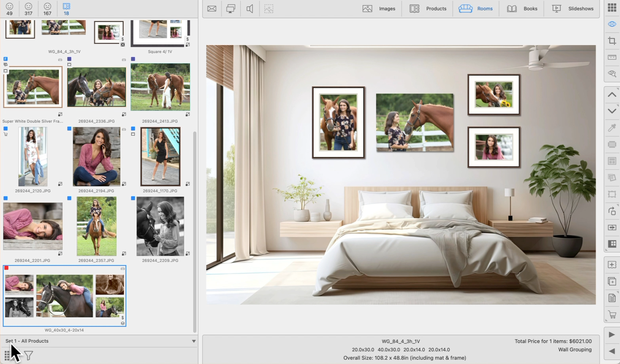Click the rotate icon in right toolbar
This screenshot has width=620, height=364.
(x=612, y=211)
